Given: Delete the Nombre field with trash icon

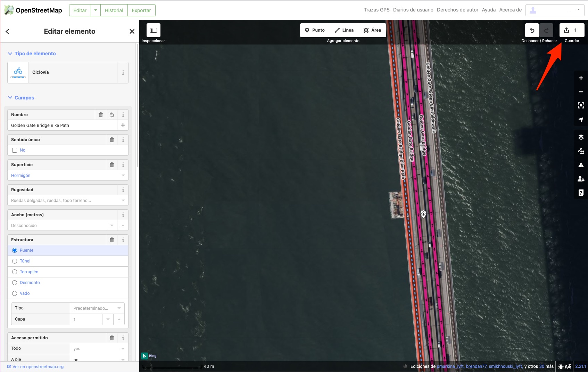Looking at the screenshot, I should 101,115.
